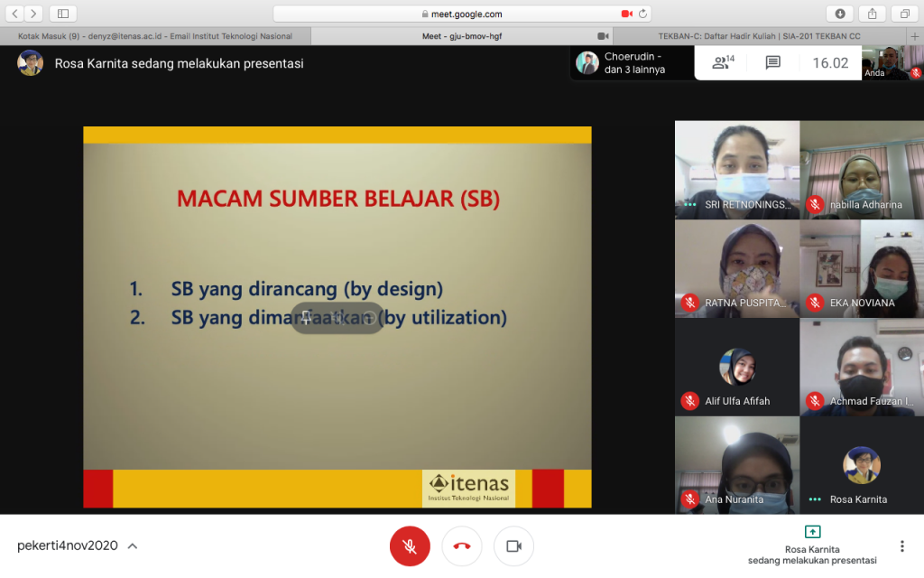Show all Safari tabs overview
The image size is (924, 578).
pos(903,14)
